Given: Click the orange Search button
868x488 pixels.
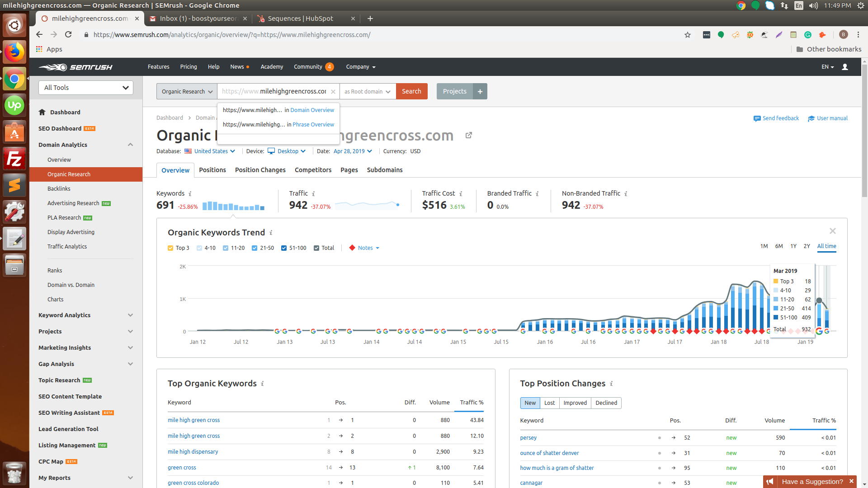Looking at the screenshot, I should [x=411, y=91].
